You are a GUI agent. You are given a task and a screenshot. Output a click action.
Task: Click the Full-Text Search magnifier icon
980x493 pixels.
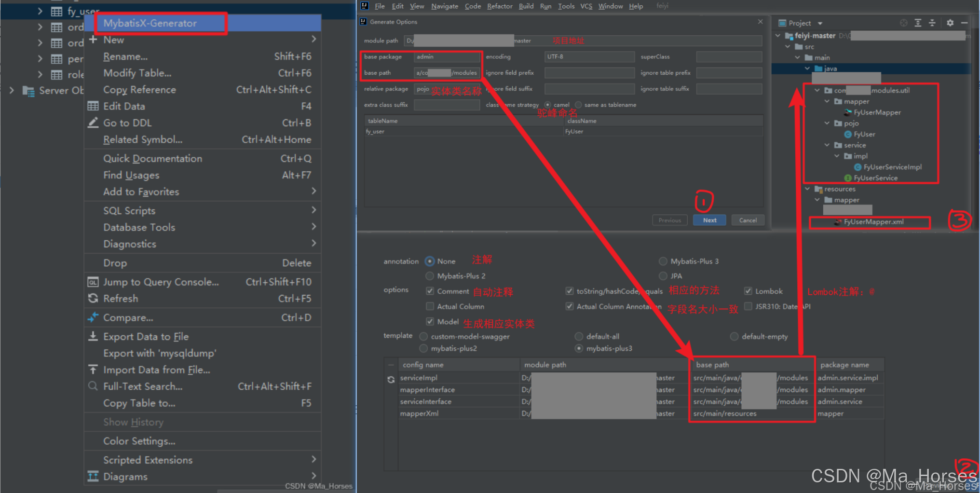point(93,386)
